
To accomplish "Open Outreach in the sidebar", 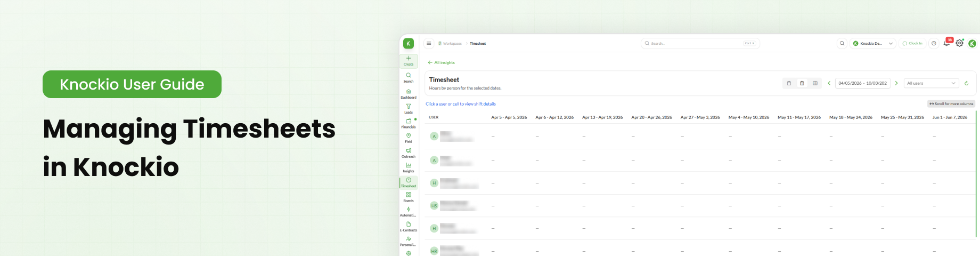I will click(x=409, y=153).
